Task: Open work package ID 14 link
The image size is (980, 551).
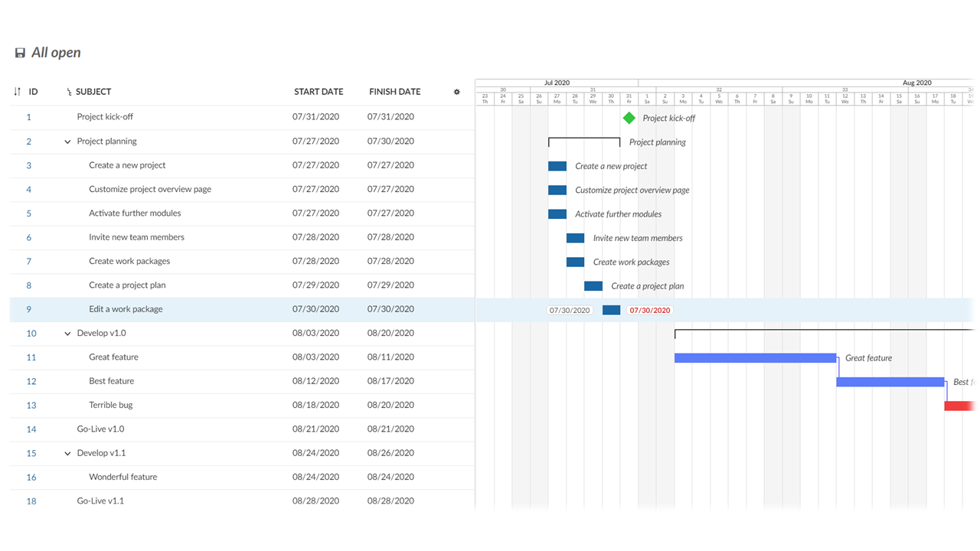Action: tap(31, 429)
